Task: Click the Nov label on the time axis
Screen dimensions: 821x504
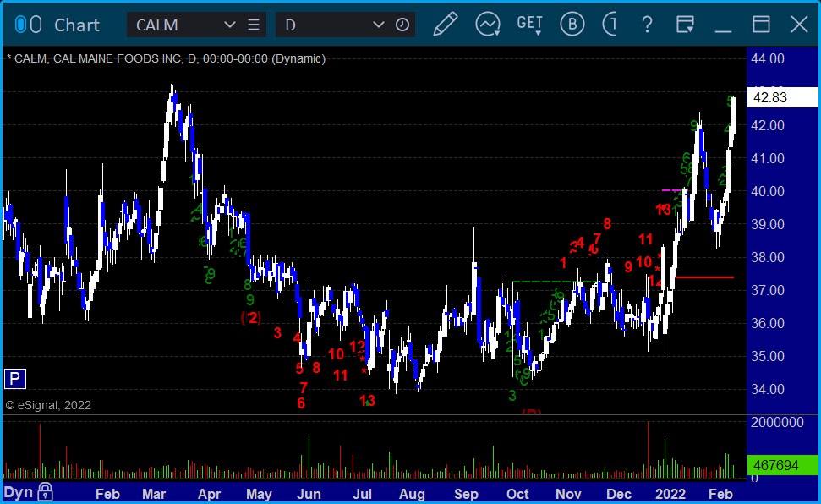Action: pos(568,494)
